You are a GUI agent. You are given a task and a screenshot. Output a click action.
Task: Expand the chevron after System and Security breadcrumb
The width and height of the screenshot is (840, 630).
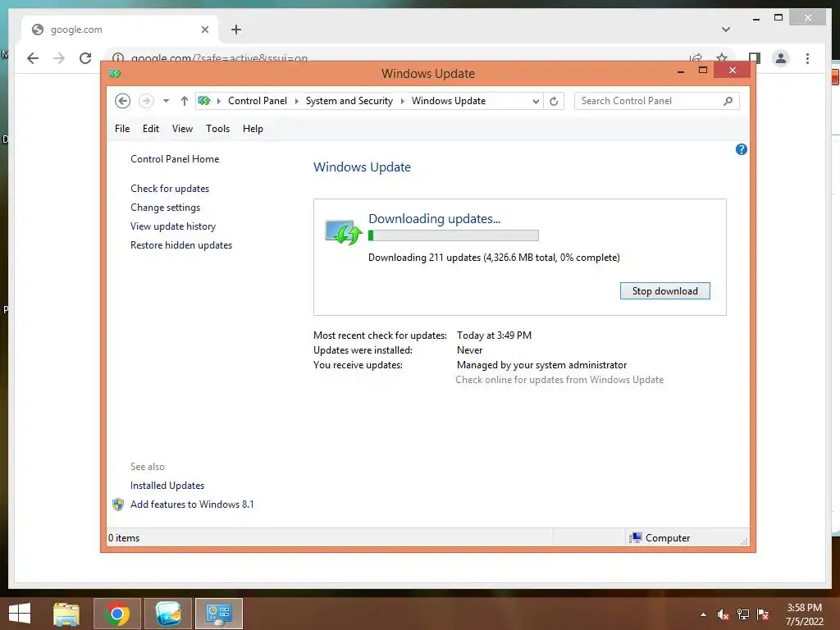point(402,101)
